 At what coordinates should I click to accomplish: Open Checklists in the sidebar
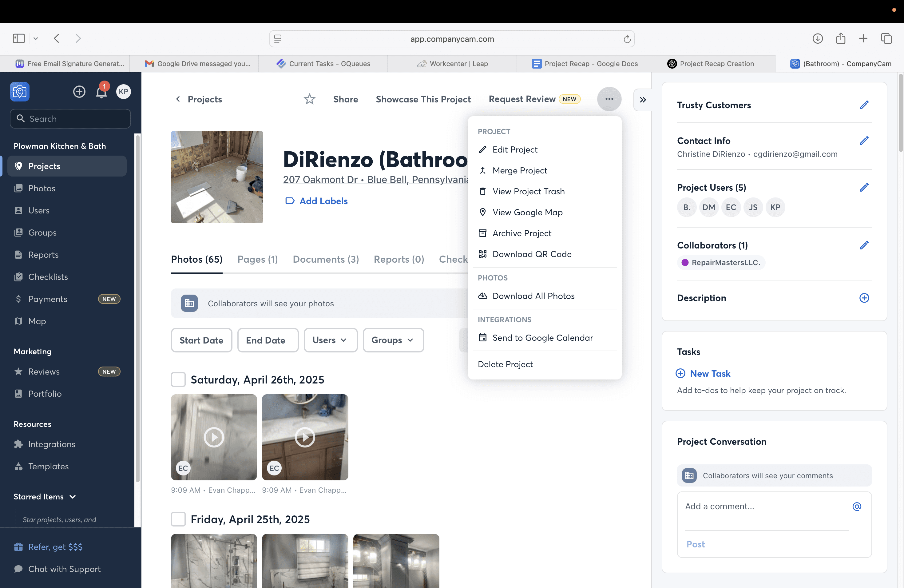point(67,277)
